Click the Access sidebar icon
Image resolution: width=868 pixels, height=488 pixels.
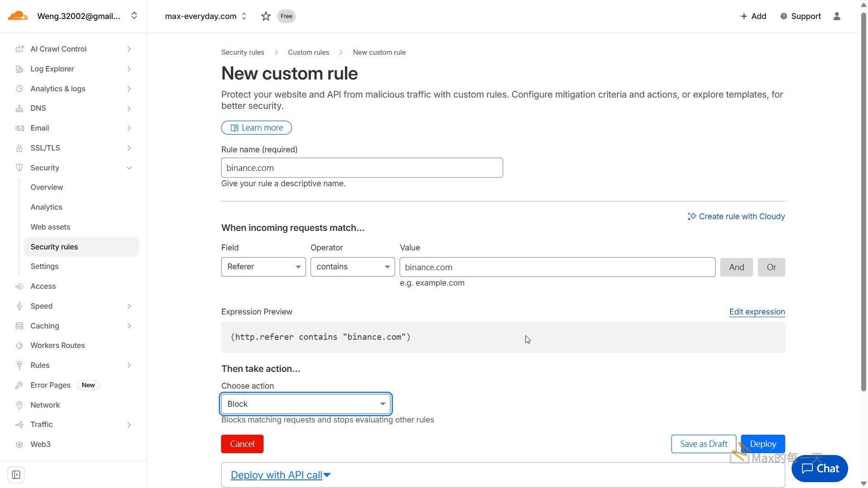[19, 286]
